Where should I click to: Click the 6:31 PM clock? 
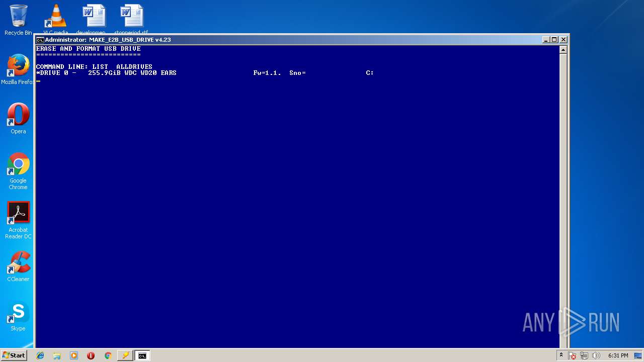[x=618, y=355]
